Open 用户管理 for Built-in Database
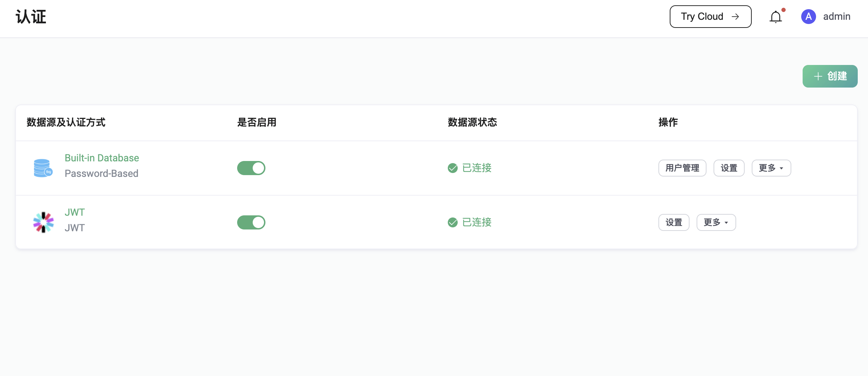Image resolution: width=868 pixels, height=376 pixels. (x=682, y=168)
